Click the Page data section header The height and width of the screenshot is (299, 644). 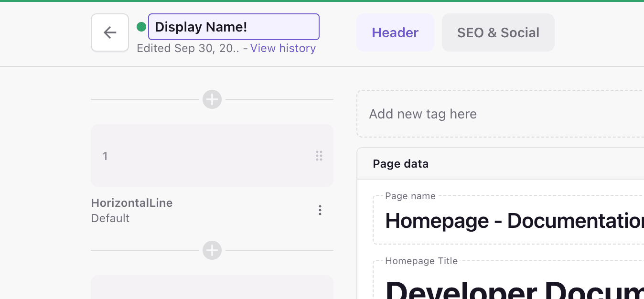(x=500, y=164)
